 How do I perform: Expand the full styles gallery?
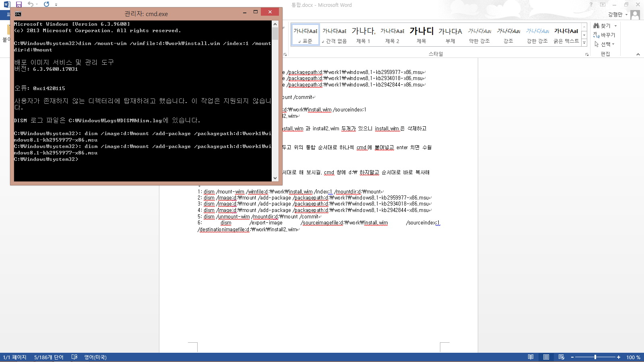point(584,43)
